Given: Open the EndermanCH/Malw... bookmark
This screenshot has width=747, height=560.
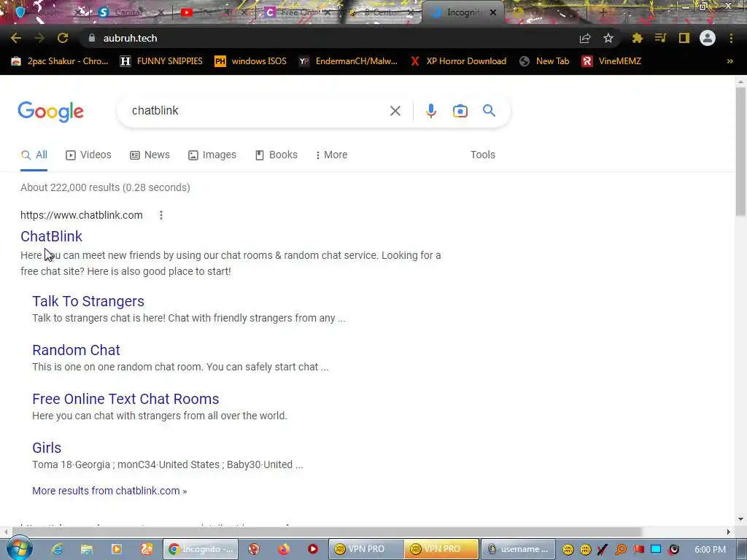Looking at the screenshot, I should tap(348, 61).
